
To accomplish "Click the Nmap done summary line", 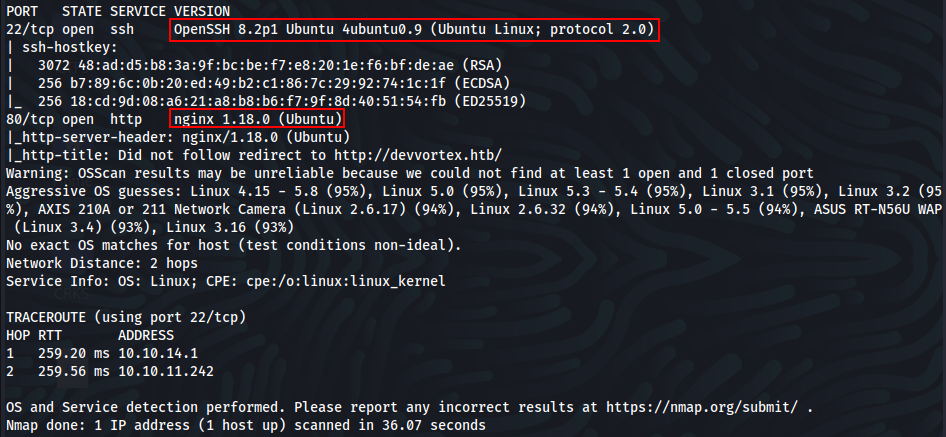I will point(246,425).
